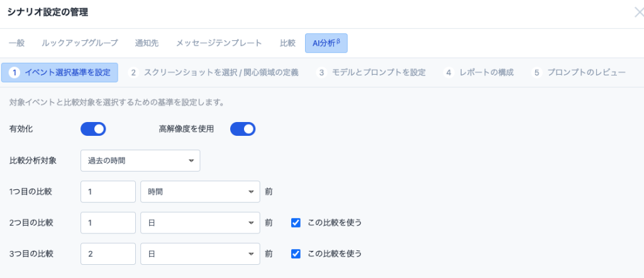The width and height of the screenshot is (644, 278).
Task: Open the 比較 tab
Action: [x=287, y=43]
